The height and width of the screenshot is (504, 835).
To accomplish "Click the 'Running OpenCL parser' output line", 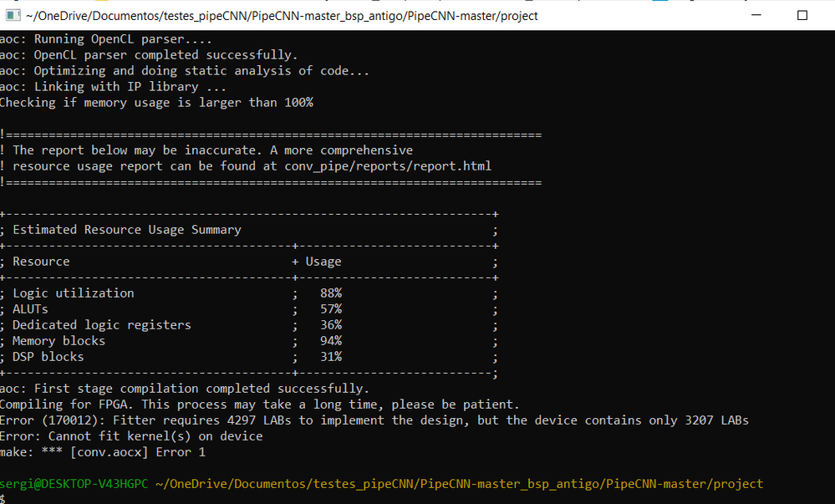I will click(106, 39).
